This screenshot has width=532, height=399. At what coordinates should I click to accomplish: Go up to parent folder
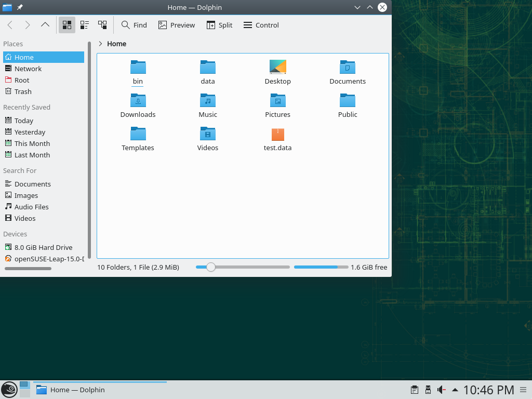click(45, 25)
